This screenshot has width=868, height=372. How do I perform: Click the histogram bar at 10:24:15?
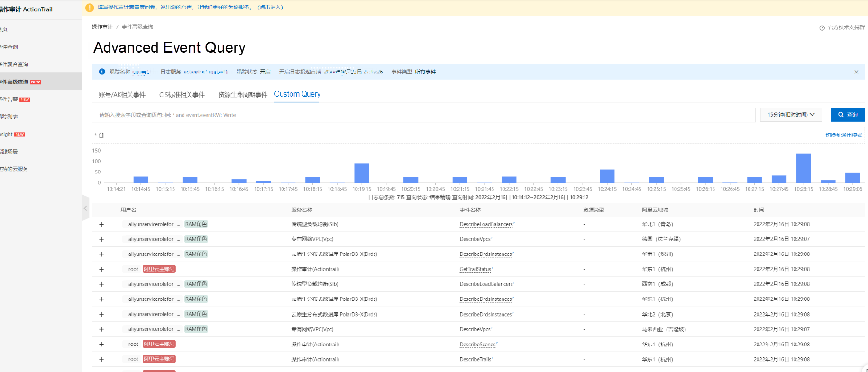(607, 176)
